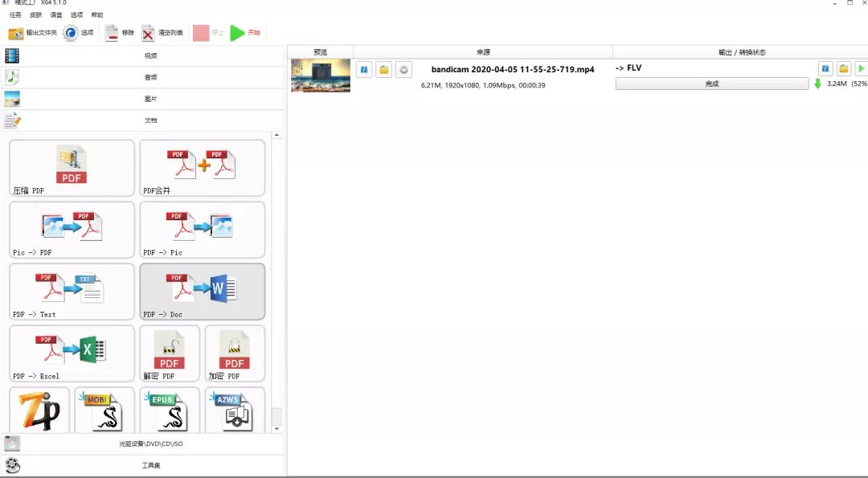This screenshot has width=868, height=478.
Task: Click the document tools scrollbar up arrow
Action: (276, 136)
